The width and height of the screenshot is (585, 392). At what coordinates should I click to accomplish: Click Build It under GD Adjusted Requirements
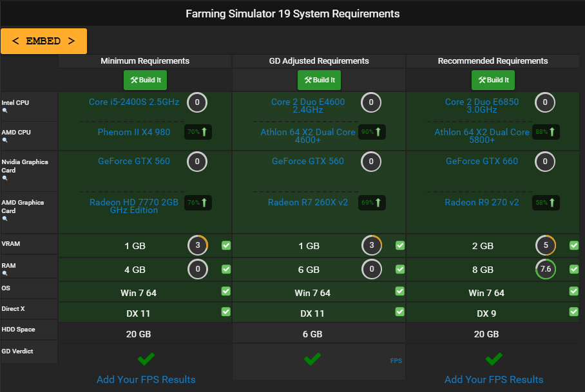pos(319,80)
